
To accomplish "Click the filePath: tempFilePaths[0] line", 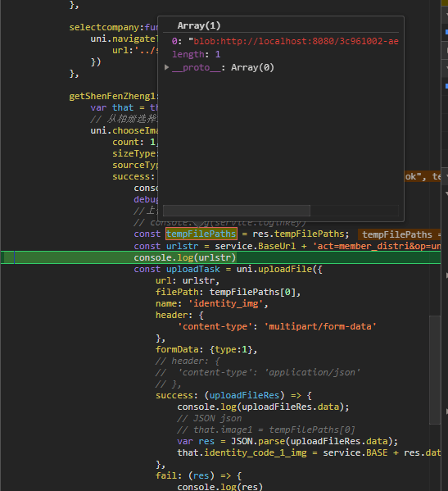I will pos(228,292).
